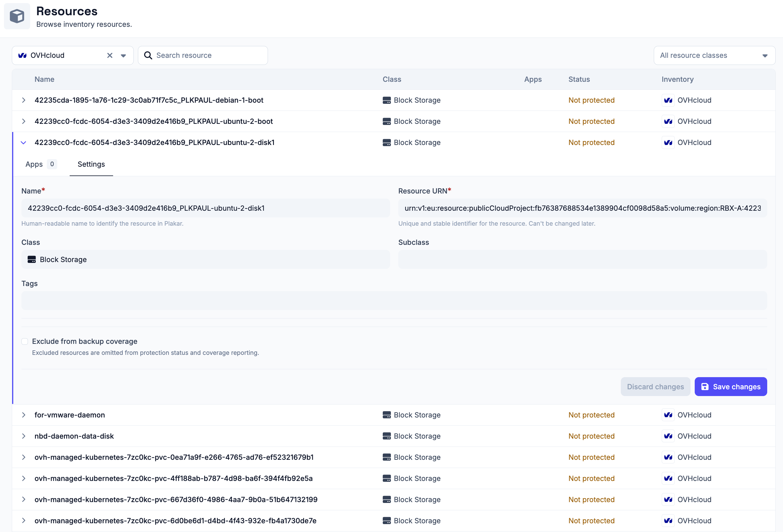
Task: Click Block Storage icon in debian-1-boot row
Action: coord(387,100)
